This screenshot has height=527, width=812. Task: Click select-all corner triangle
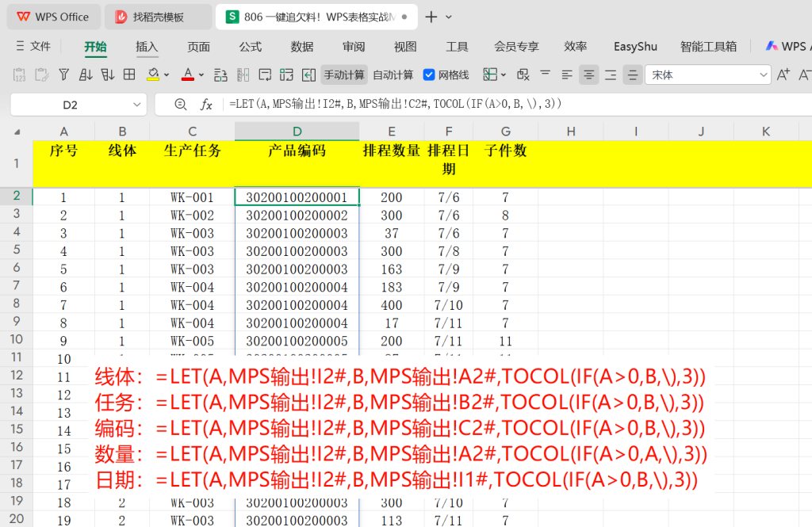tap(17, 132)
